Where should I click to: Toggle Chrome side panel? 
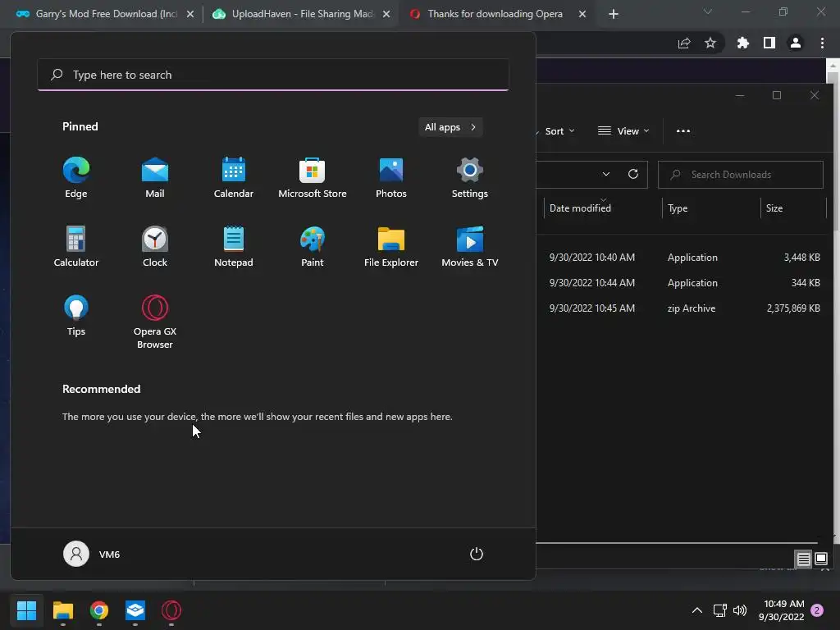coord(769,43)
